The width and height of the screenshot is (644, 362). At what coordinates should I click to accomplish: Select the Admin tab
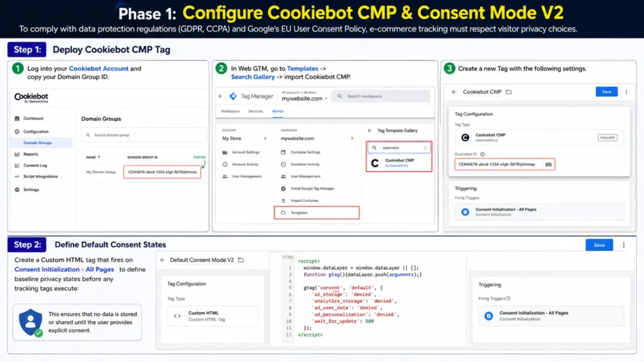[277, 111]
